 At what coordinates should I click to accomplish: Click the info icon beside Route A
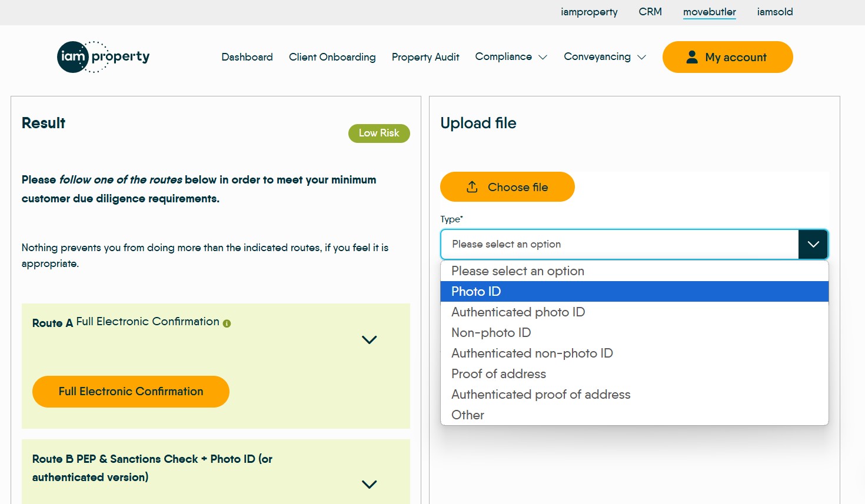227,323
